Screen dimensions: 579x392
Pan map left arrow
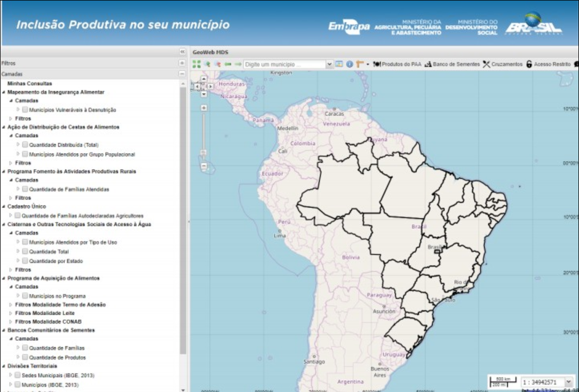tap(197, 86)
